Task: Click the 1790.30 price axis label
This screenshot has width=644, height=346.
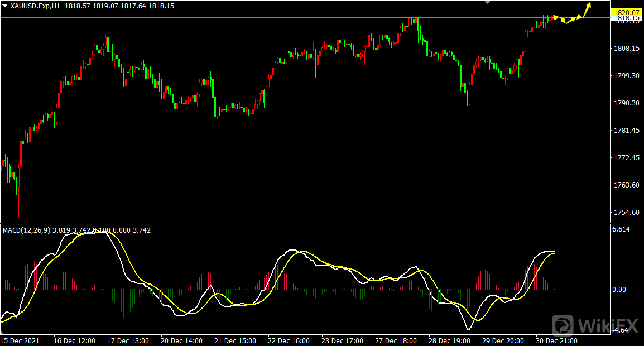Action: click(625, 103)
